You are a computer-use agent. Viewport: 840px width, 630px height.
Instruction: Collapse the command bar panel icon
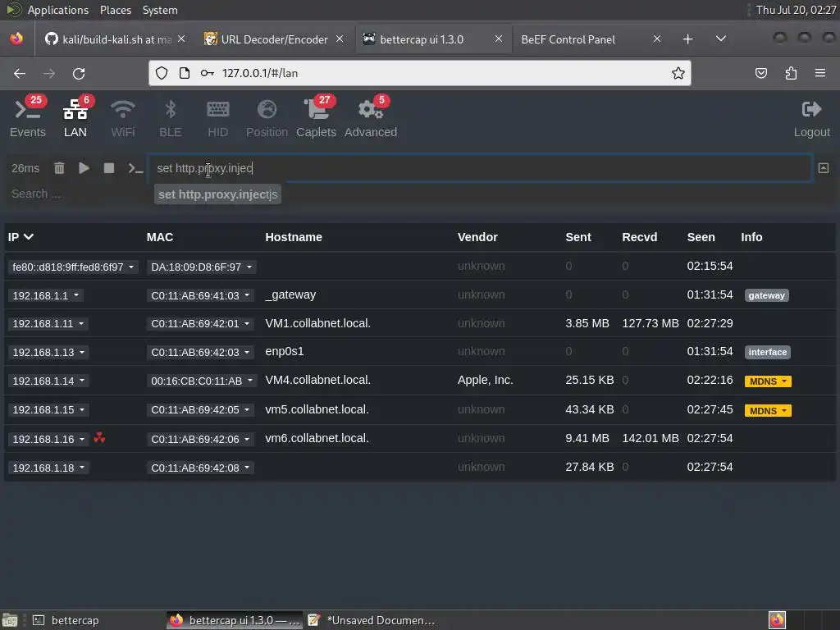824,168
